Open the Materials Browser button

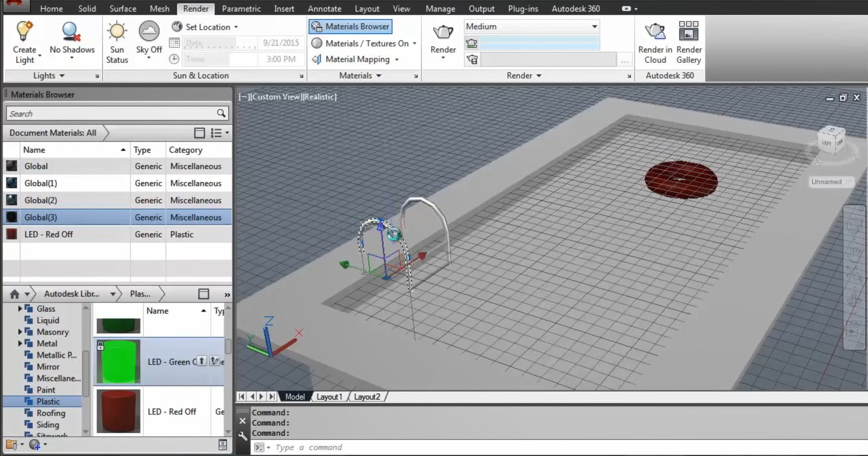350,26
